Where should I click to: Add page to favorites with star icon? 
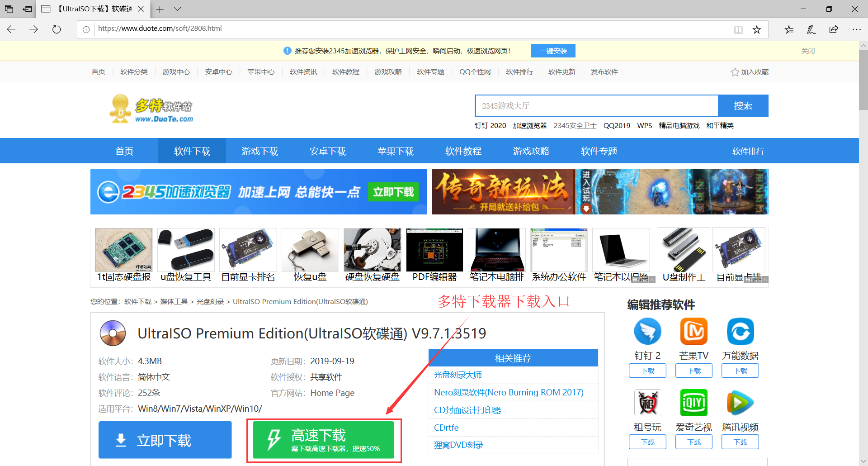(x=756, y=29)
